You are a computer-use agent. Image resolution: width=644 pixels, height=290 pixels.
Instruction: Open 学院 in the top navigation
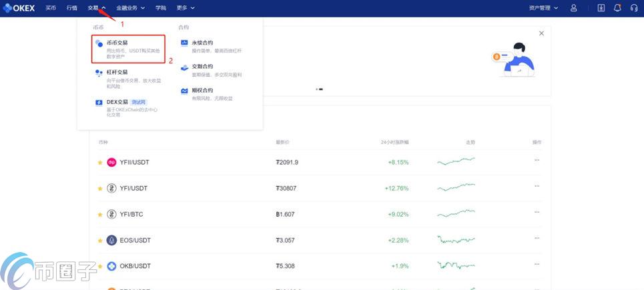pos(161,8)
